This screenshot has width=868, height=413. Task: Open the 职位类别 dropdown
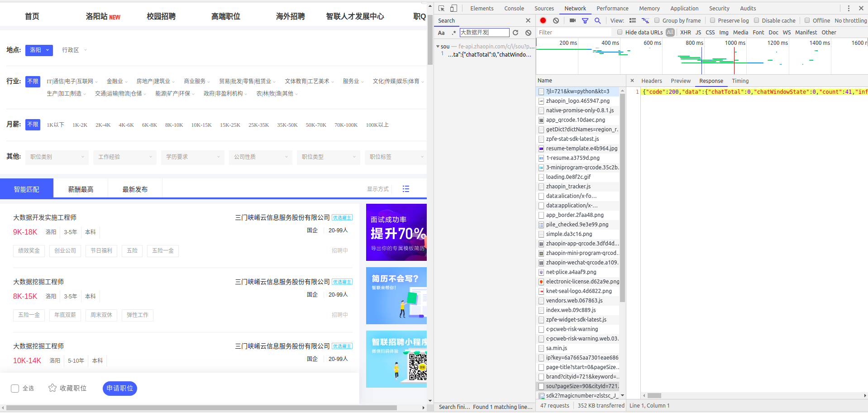[x=57, y=157]
